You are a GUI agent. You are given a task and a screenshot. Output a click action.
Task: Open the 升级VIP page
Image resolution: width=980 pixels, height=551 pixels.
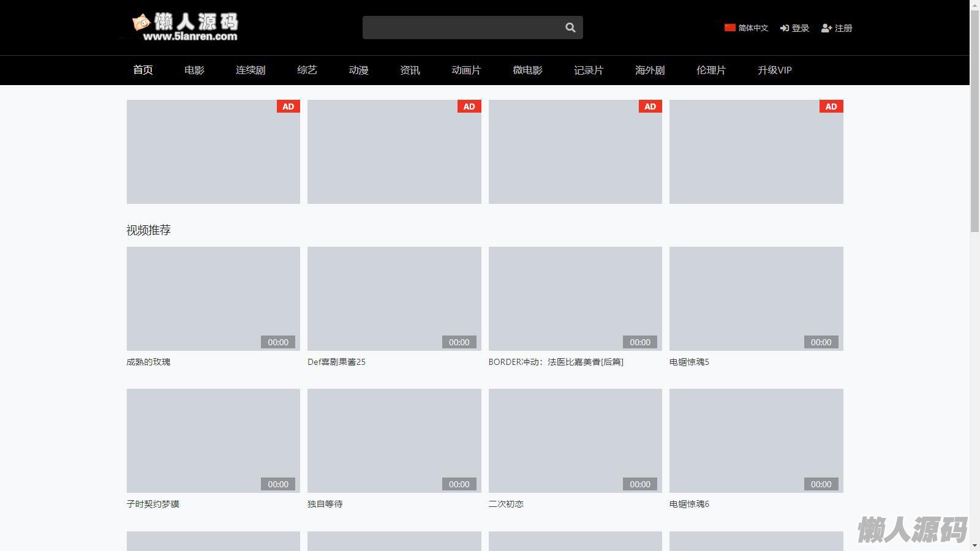(x=774, y=70)
